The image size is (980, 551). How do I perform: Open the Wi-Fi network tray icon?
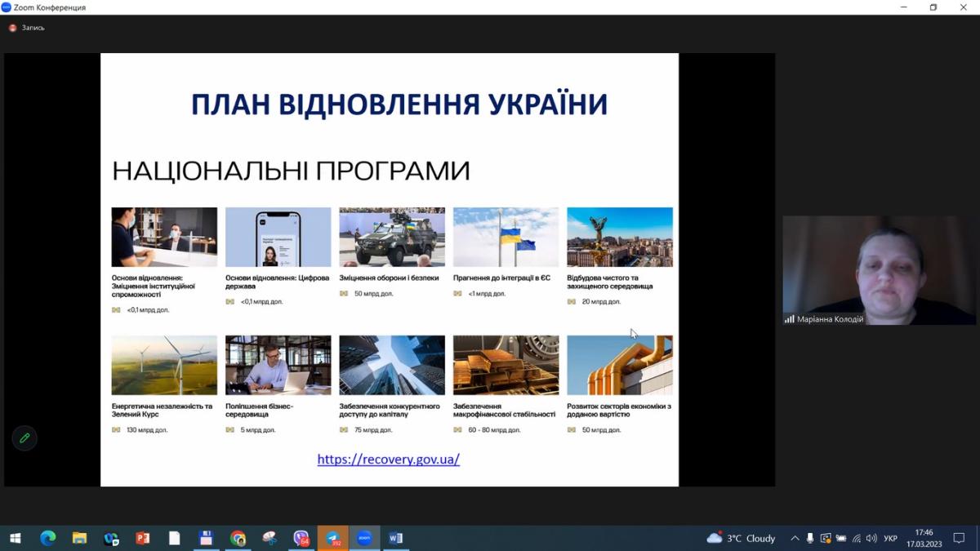[857, 538]
